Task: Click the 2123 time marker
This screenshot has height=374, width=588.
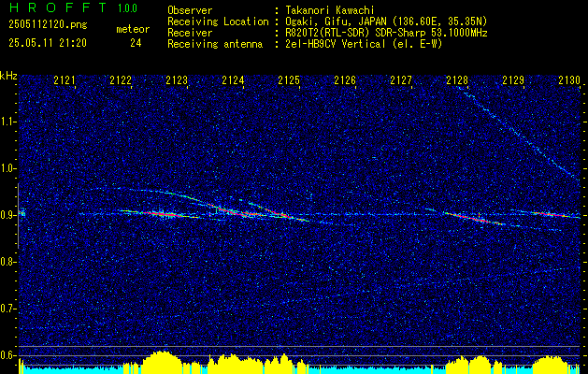Action: pyautogui.click(x=177, y=80)
